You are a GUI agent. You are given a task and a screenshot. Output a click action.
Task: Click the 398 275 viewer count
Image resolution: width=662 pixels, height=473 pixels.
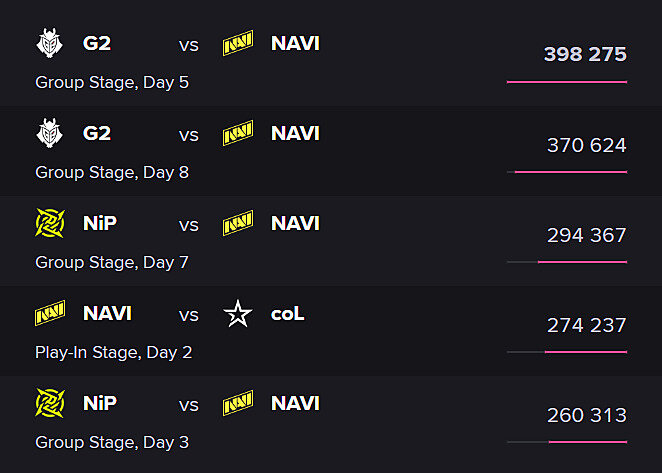click(x=585, y=54)
